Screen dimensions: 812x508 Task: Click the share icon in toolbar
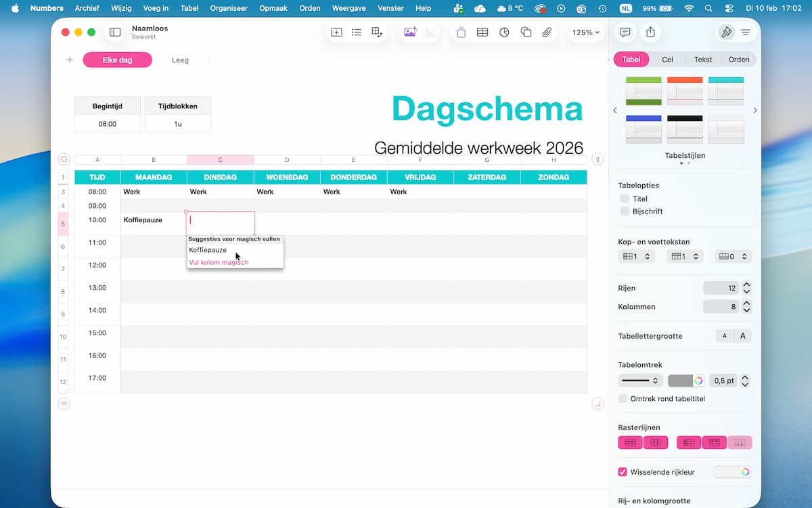click(650, 33)
